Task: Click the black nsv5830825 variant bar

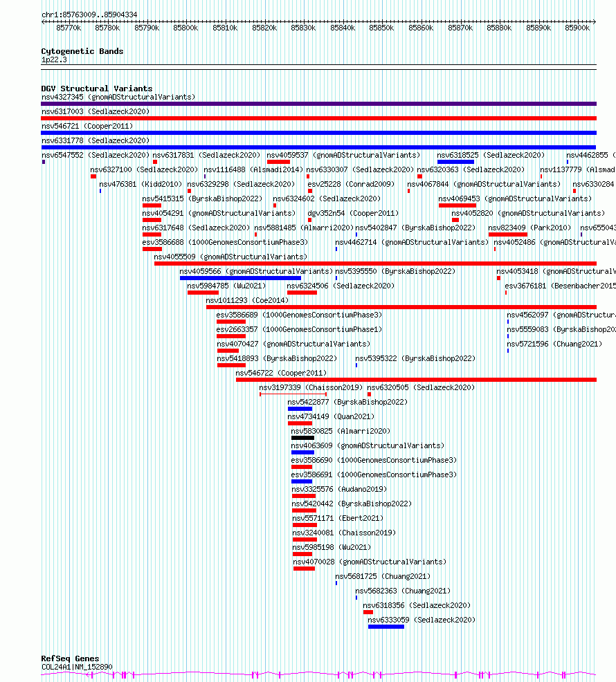Action: point(302,438)
